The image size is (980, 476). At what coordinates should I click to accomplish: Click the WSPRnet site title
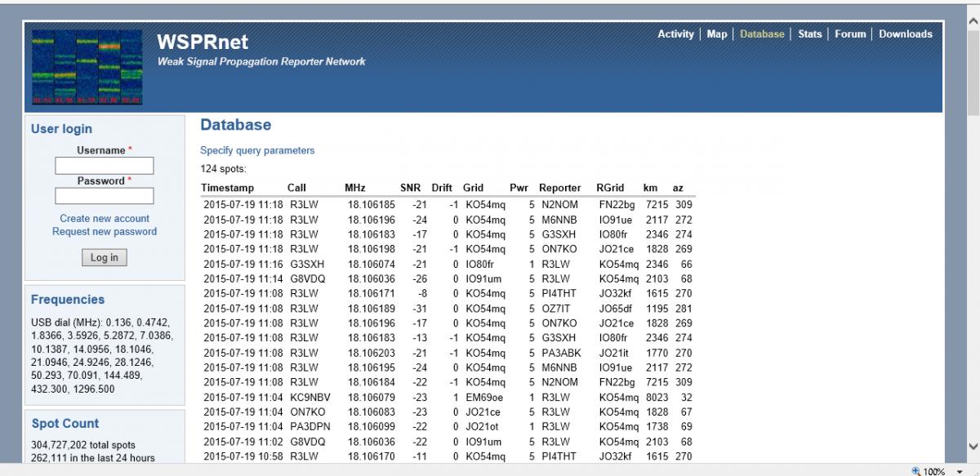(x=203, y=42)
